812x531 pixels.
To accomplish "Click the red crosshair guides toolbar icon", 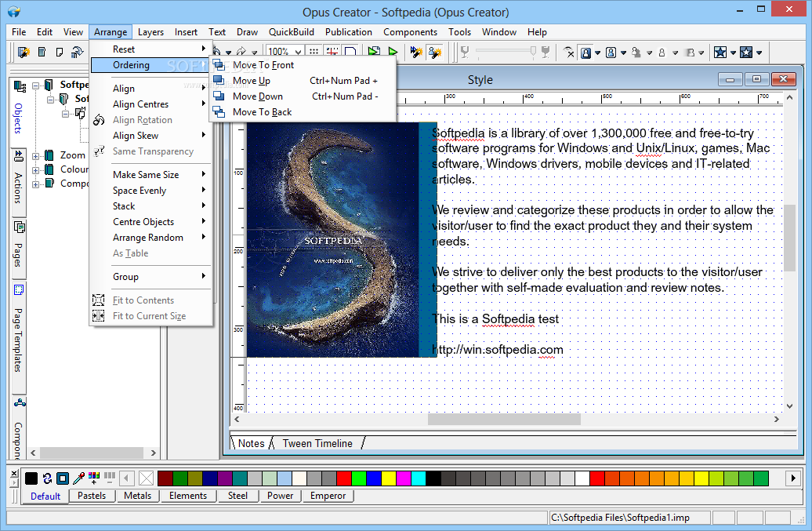I will click(332, 52).
